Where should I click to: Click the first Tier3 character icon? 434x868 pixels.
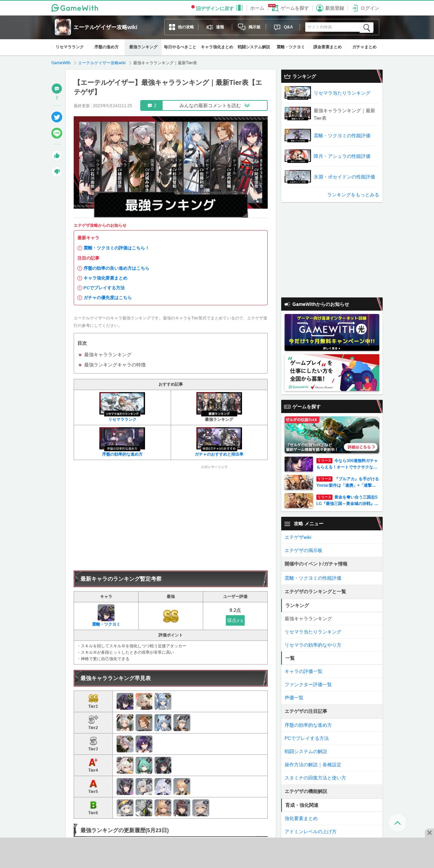coord(125,744)
